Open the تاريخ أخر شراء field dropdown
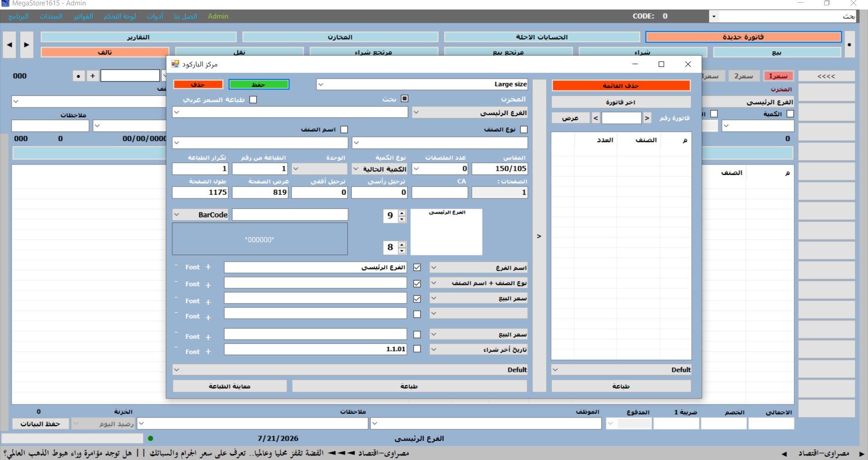 [x=434, y=349]
